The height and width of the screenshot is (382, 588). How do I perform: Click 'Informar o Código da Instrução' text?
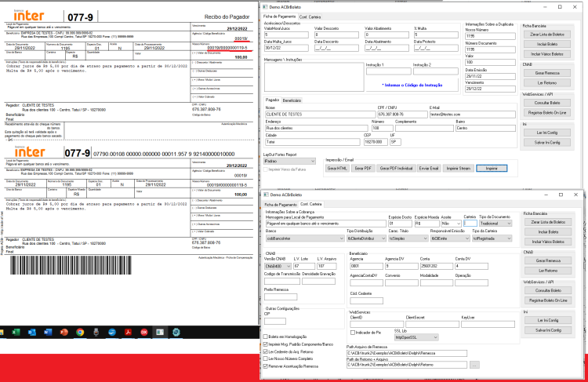pos(412,85)
